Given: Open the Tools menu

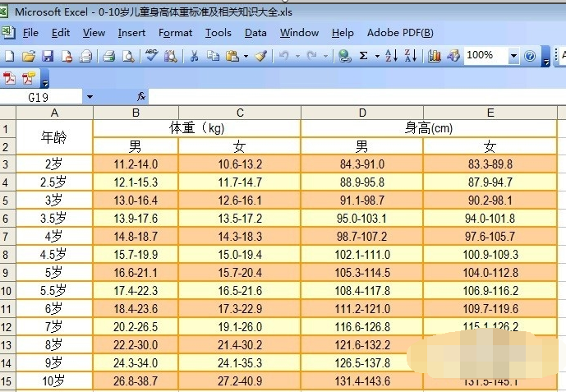Looking at the screenshot, I should pyautogui.click(x=219, y=33).
